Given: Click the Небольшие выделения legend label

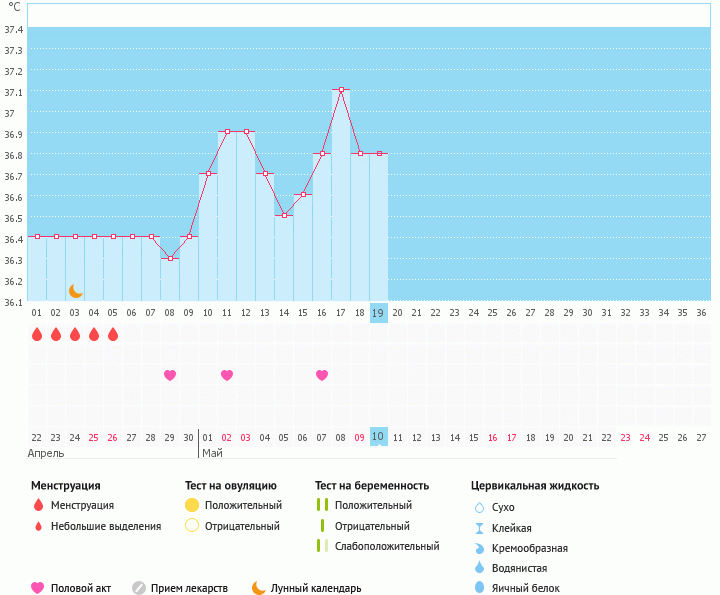Looking at the screenshot, I should [x=106, y=526].
